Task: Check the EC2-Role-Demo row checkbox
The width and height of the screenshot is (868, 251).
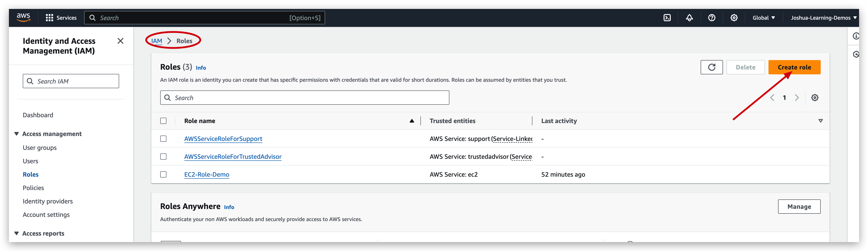Action: click(x=163, y=174)
